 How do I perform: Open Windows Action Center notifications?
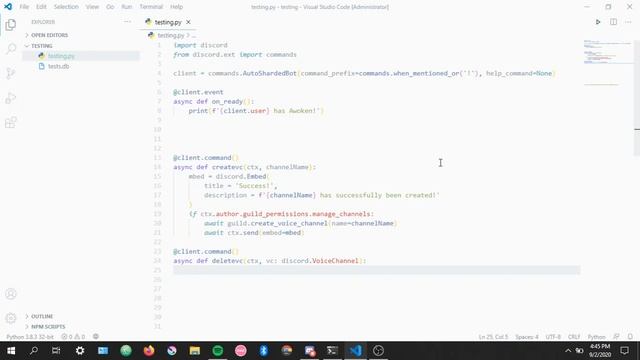624,351
